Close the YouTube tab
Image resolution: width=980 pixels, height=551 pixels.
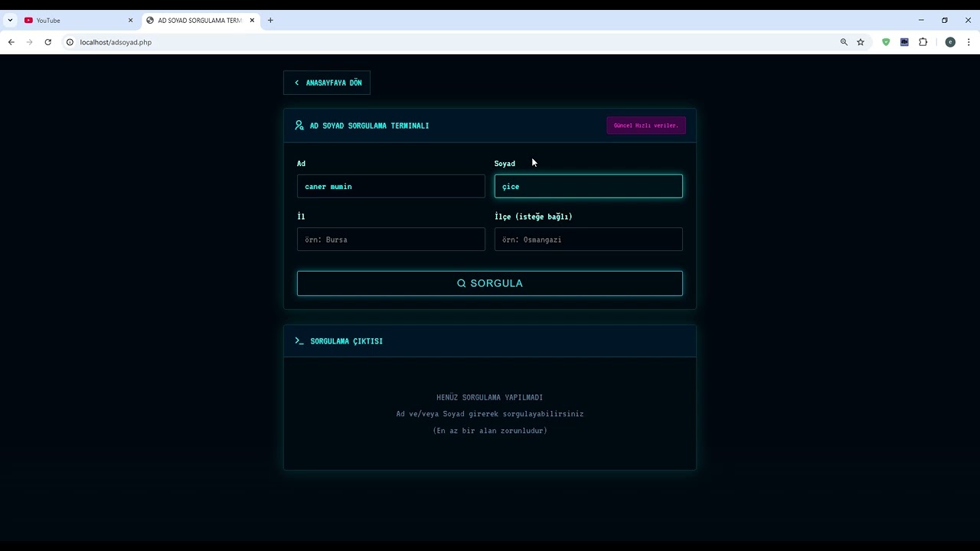click(130, 21)
